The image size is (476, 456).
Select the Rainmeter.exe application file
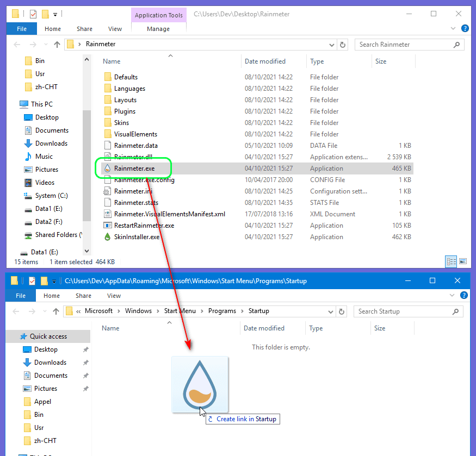(134, 168)
